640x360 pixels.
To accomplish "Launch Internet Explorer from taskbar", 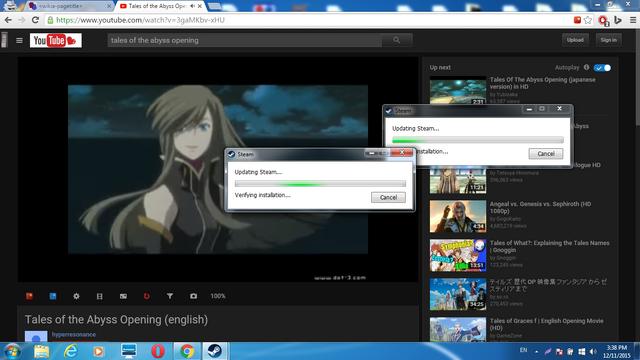I will pos(71,351).
